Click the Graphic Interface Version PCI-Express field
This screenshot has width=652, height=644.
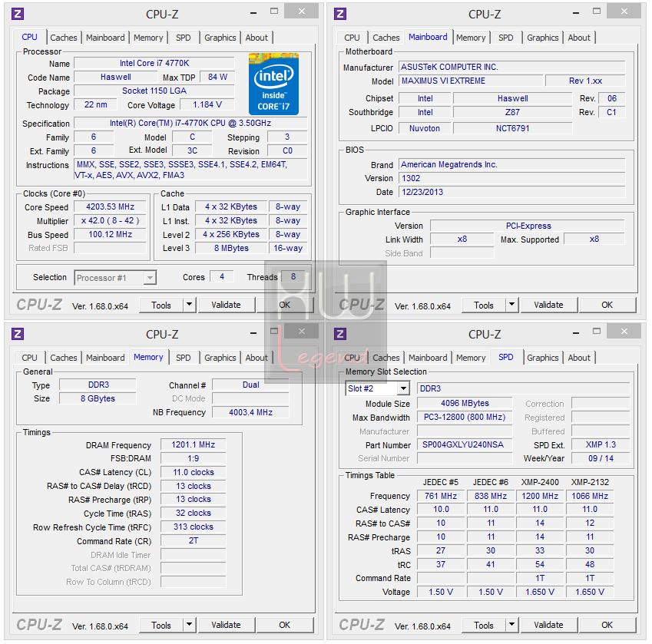pyautogui.click(x=528, y=226)
